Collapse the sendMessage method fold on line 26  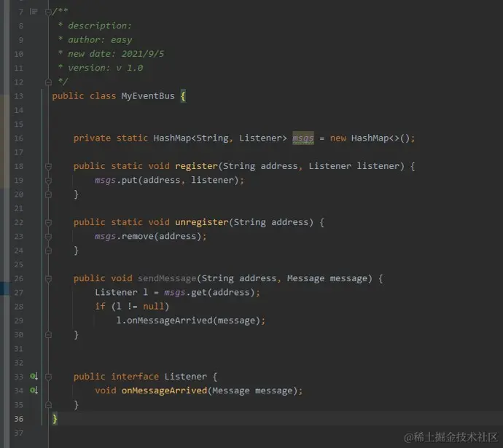point(48,278)
